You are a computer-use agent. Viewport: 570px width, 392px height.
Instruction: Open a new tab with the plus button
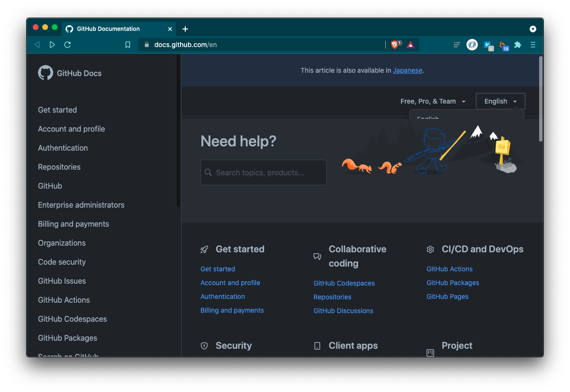[x=185, y=29]
